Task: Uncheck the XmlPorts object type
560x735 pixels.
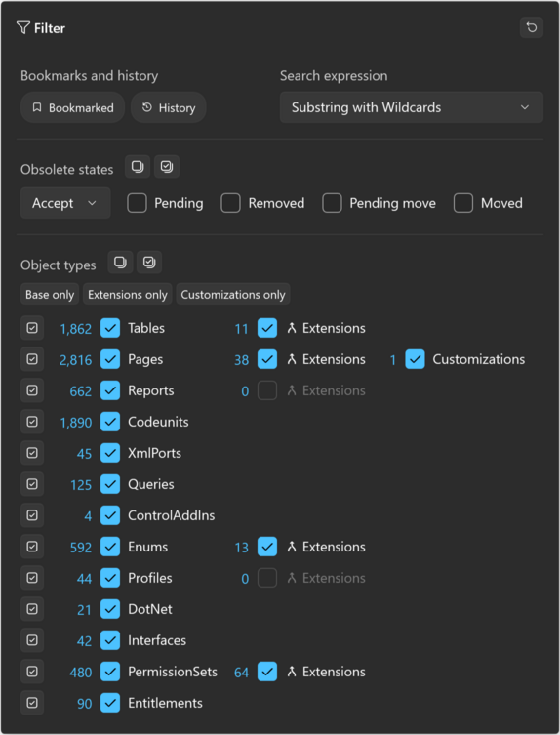Action: tap(110, 453)
